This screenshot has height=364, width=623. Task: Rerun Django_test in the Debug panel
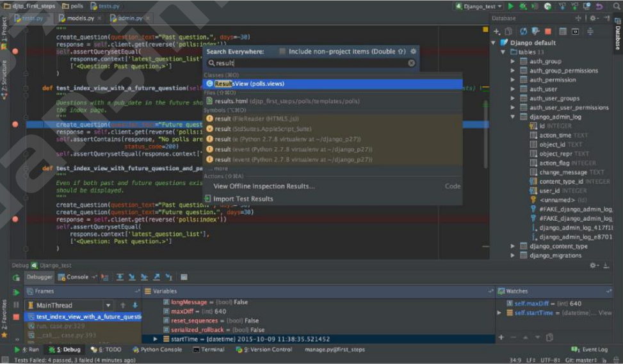coord(16,278)
